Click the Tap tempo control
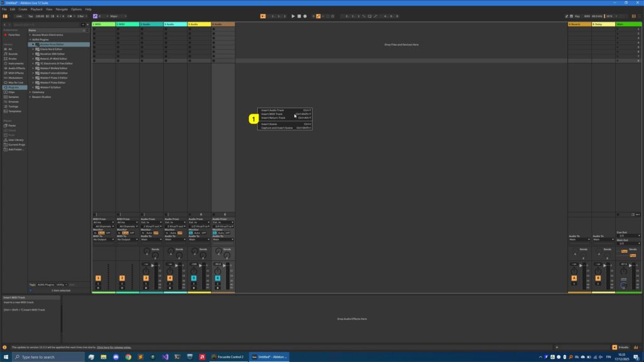This screenshot has width=644, height=362. click(30, 15)
